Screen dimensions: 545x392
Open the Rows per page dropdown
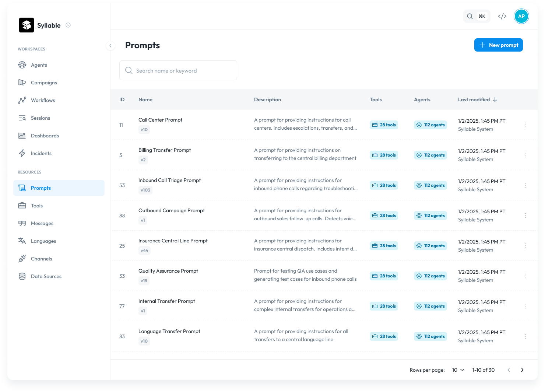pos(458,370)
